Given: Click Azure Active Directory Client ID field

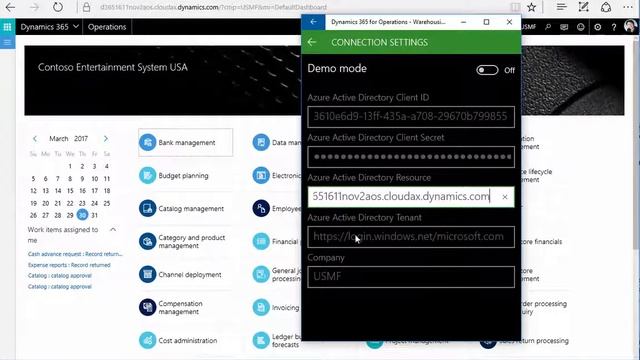Looking at the screenshot, I should click(x=411, y=117).
